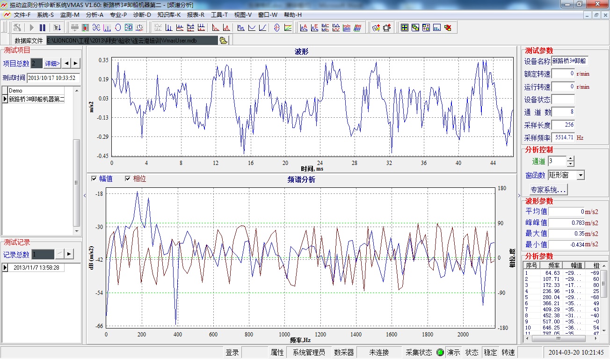The height and width of the screenshot is (364, 610).
Task: Collapse the left panel using the splitter arrow
Action: pos(85,195)
